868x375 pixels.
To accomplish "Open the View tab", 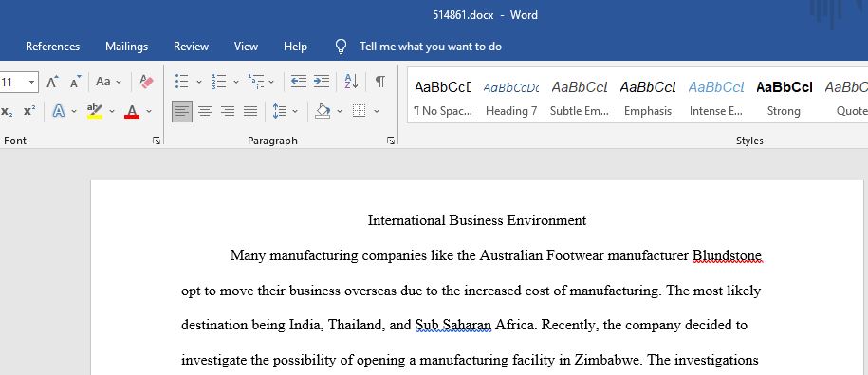I will coord(246,47).
